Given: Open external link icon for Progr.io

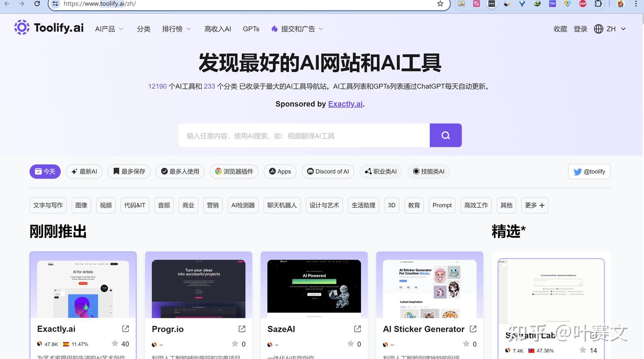Looking at the screenshot, I should pyautogui.click(x=242, y=329).
